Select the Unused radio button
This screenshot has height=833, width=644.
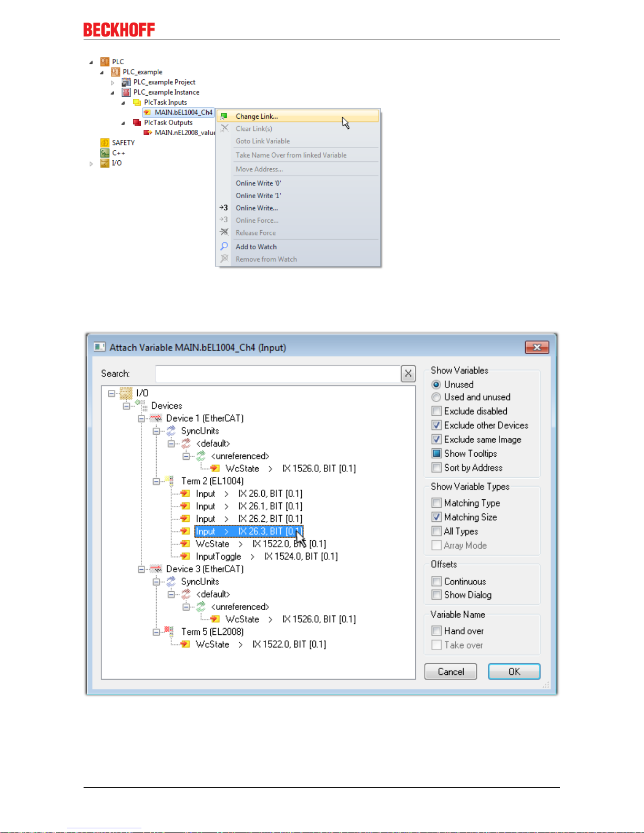point(436,385)
